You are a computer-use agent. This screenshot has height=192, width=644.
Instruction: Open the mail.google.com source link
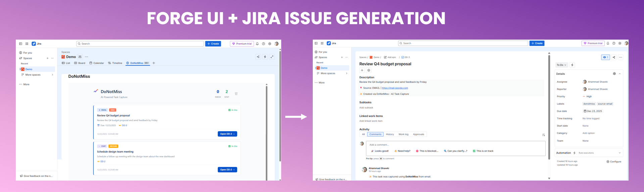[x=395, y=88]
